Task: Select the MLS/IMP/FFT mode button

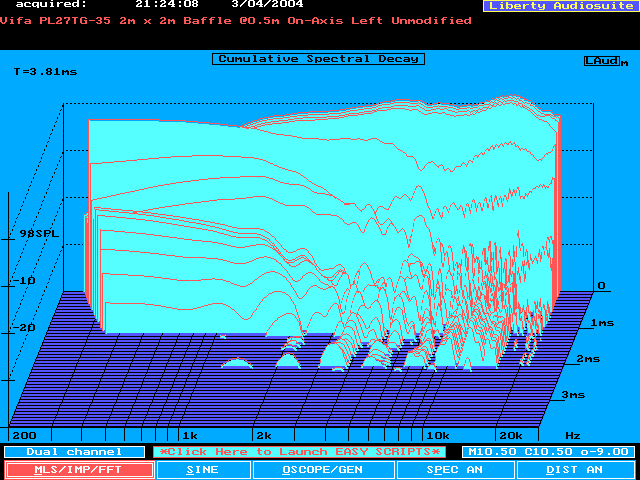Action: click(78, 469)
